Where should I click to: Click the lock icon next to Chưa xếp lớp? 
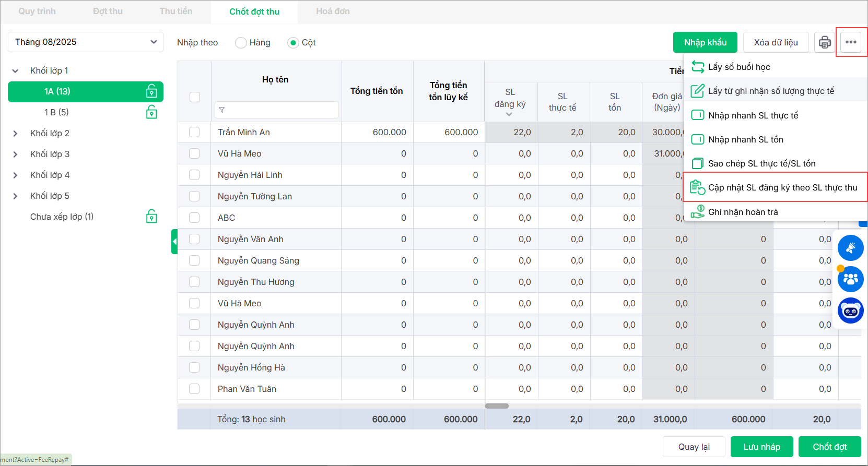[151, 217]
